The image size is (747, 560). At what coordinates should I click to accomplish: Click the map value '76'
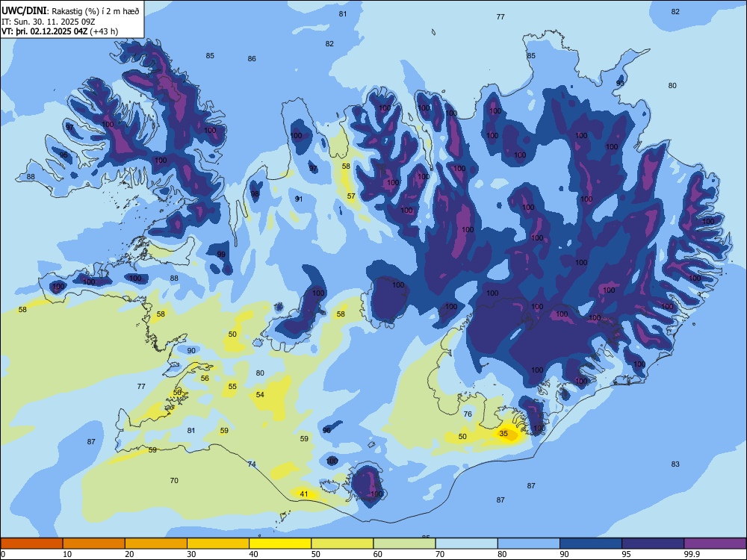(x=468, y=414)
